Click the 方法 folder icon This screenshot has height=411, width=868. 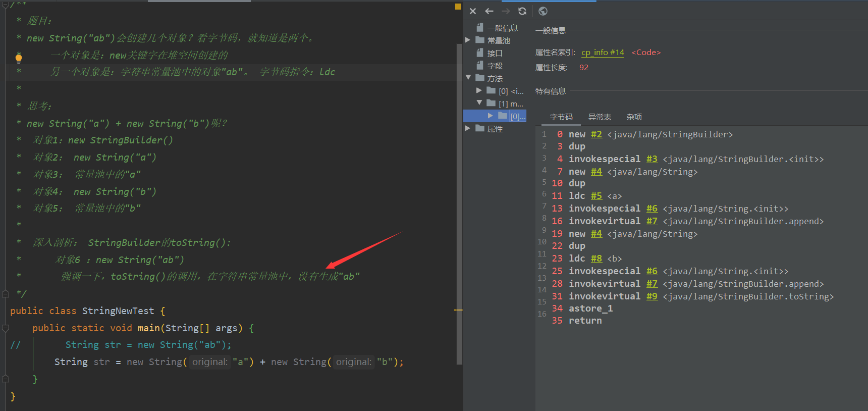click(480, 78)
